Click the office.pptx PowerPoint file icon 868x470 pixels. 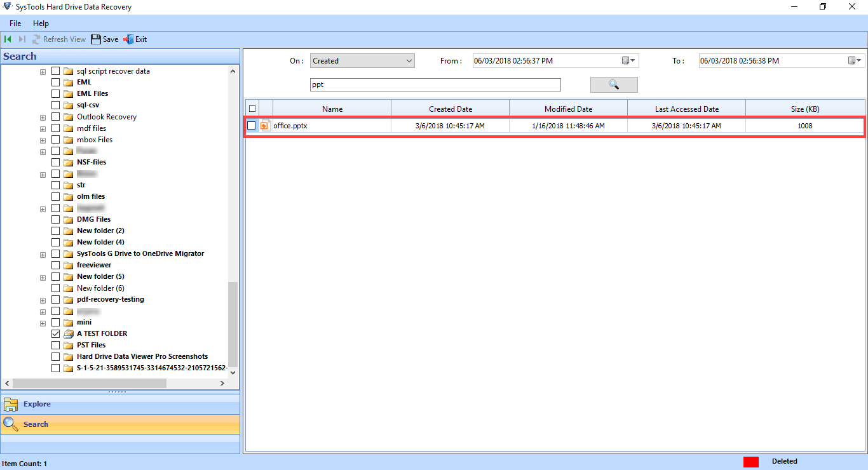coord(266,126)
